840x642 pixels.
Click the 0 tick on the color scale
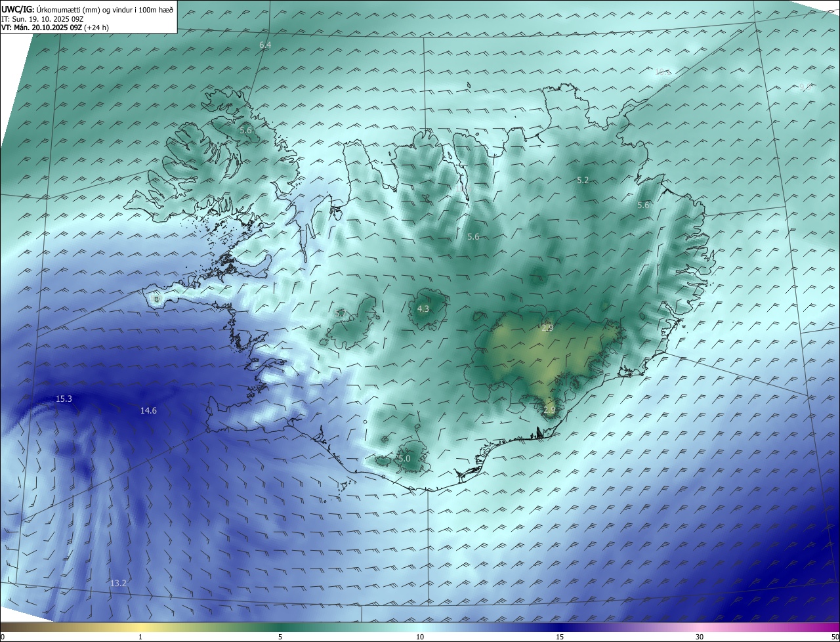(3, 637)
